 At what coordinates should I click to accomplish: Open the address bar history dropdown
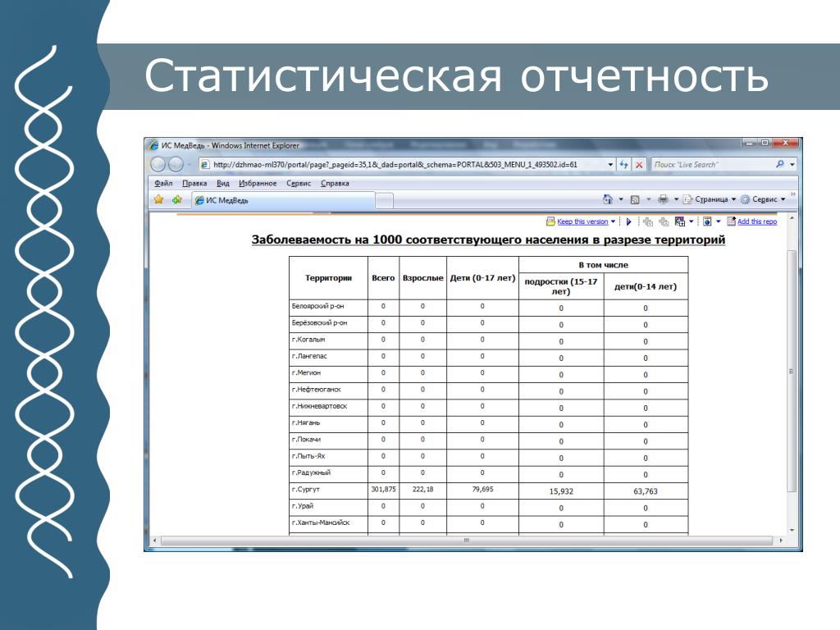(x=610, y=164)
